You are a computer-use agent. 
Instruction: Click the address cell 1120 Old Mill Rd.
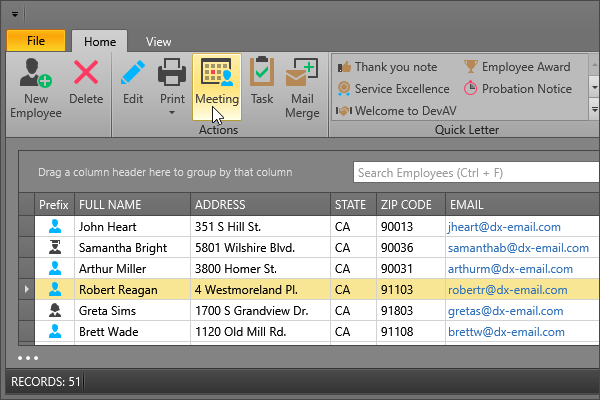[260, 332]
